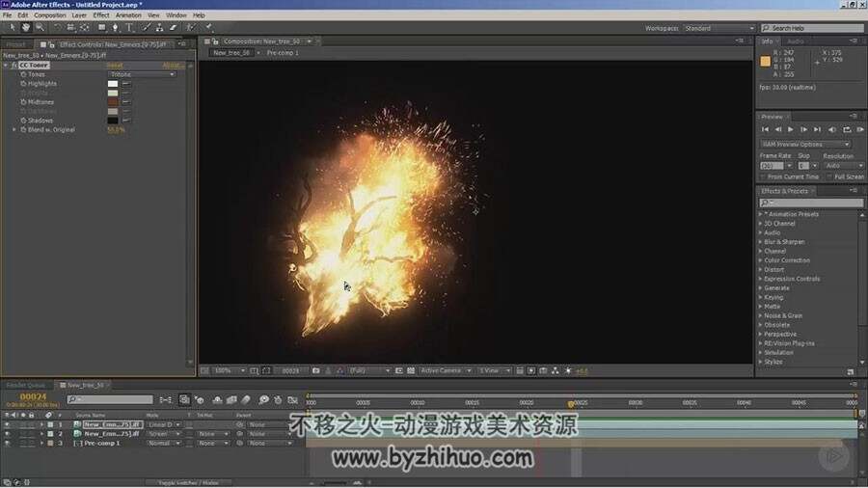Switch to Audio panel tab

796,41
